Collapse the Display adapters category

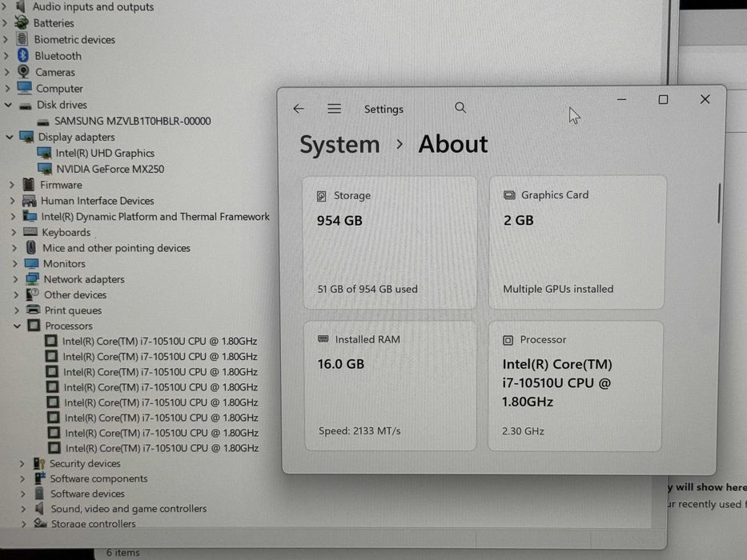click(9, 137)
